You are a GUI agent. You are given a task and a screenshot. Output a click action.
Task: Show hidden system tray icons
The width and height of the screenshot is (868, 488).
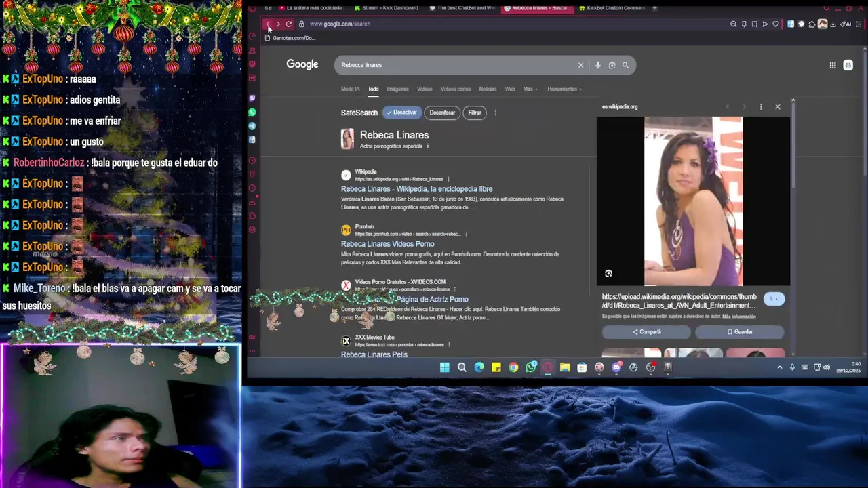(x=780, y=367)
